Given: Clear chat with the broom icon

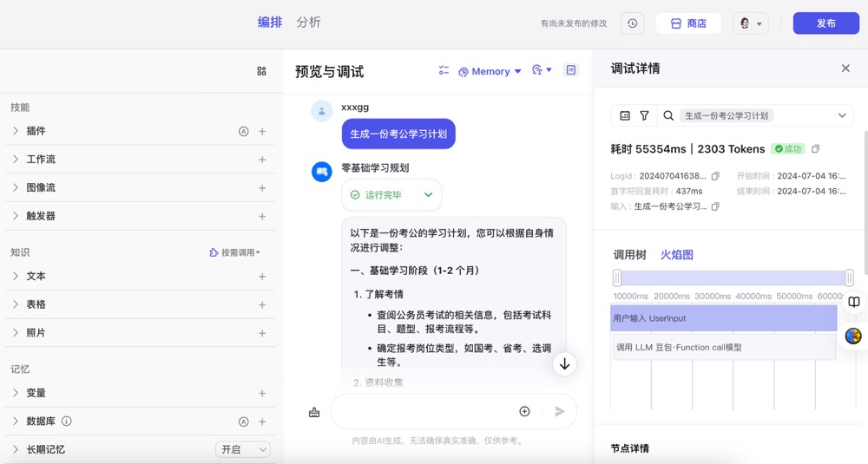Looking at the screenshot, I should coord(314,412).
